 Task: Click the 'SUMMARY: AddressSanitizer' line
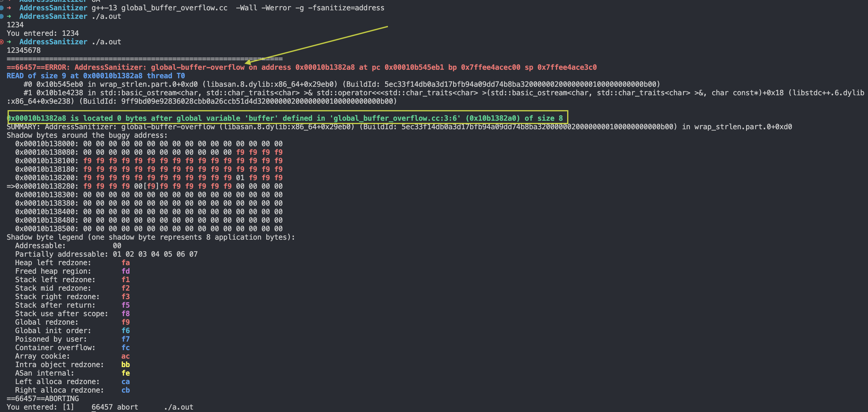399,127
